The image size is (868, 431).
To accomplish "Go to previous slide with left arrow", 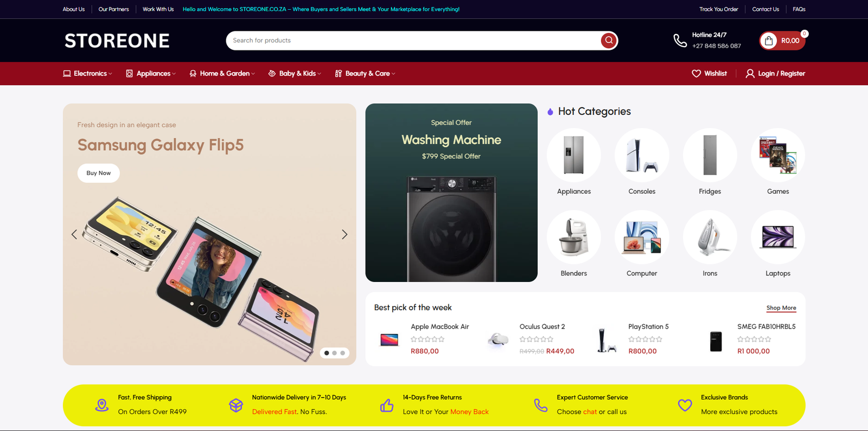I will point(74,234).
